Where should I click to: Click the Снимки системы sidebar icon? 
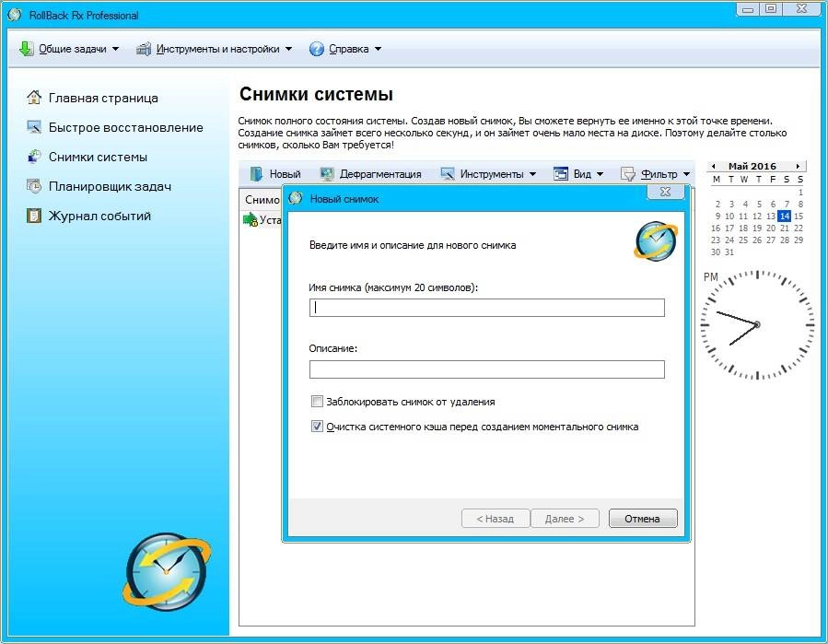pyautogui.click(x=34, y=157)
